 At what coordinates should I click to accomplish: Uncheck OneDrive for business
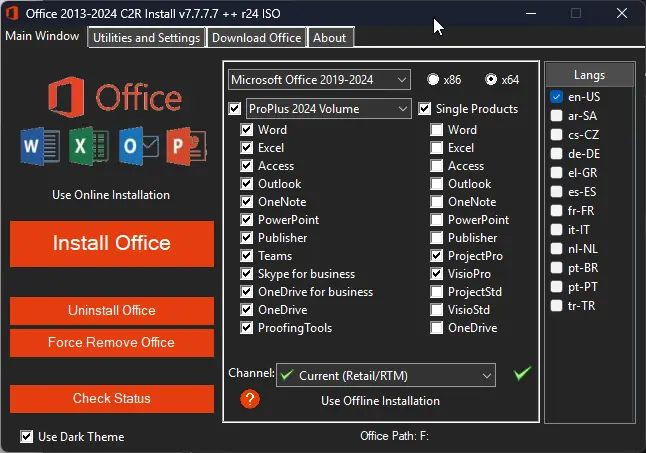tap(246, 292)
